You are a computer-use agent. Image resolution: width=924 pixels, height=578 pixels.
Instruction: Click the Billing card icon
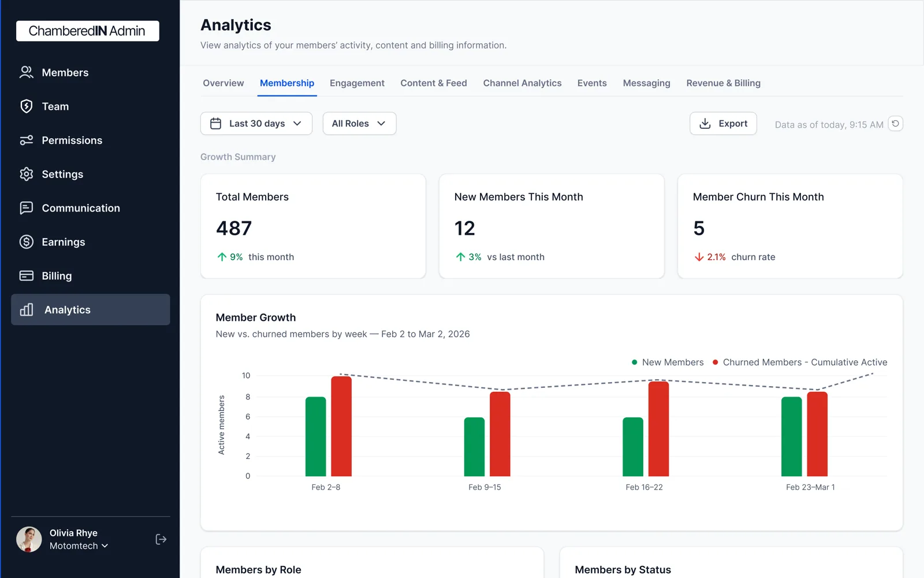(x=27, y=276)
